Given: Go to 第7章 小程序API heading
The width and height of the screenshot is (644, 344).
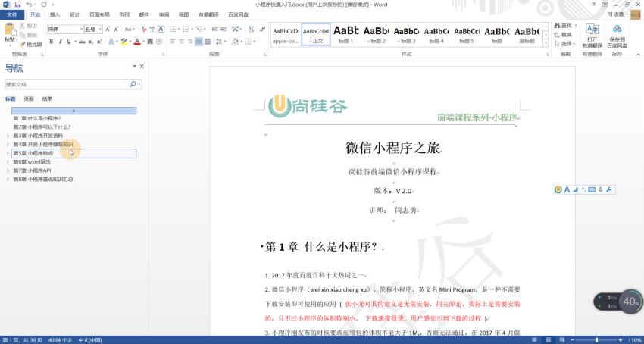Looking at the screenshot, I should click(32, 170).
